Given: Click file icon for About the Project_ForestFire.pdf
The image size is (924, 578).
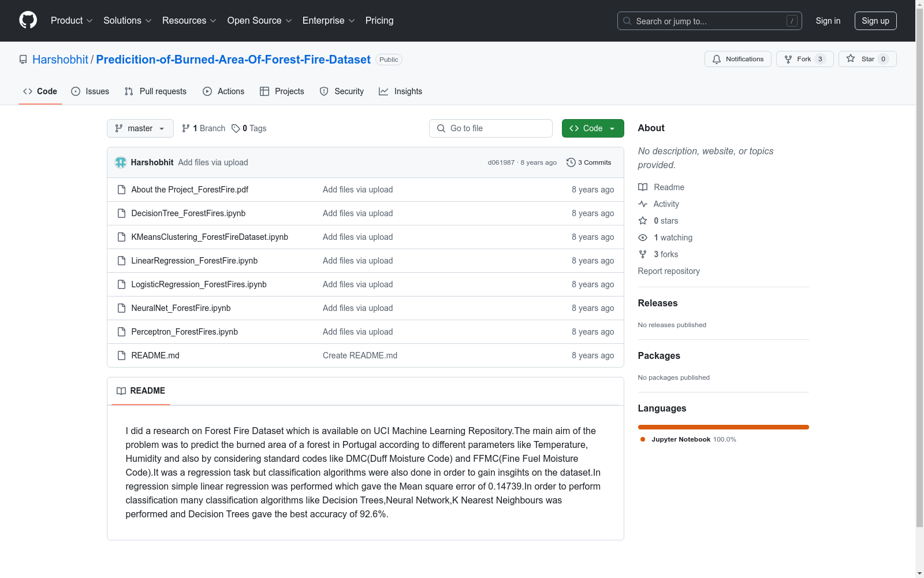Looking at the screenshot, I should [121, 190].
